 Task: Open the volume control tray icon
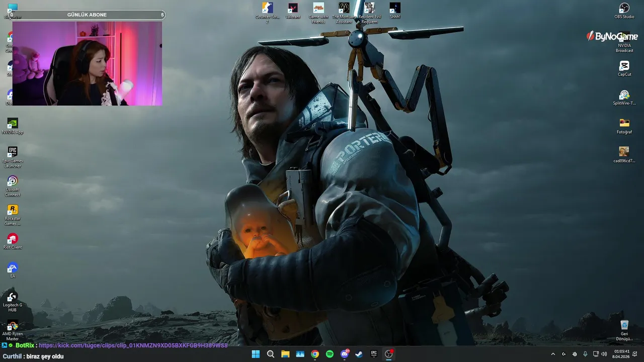tap(604, 354)
